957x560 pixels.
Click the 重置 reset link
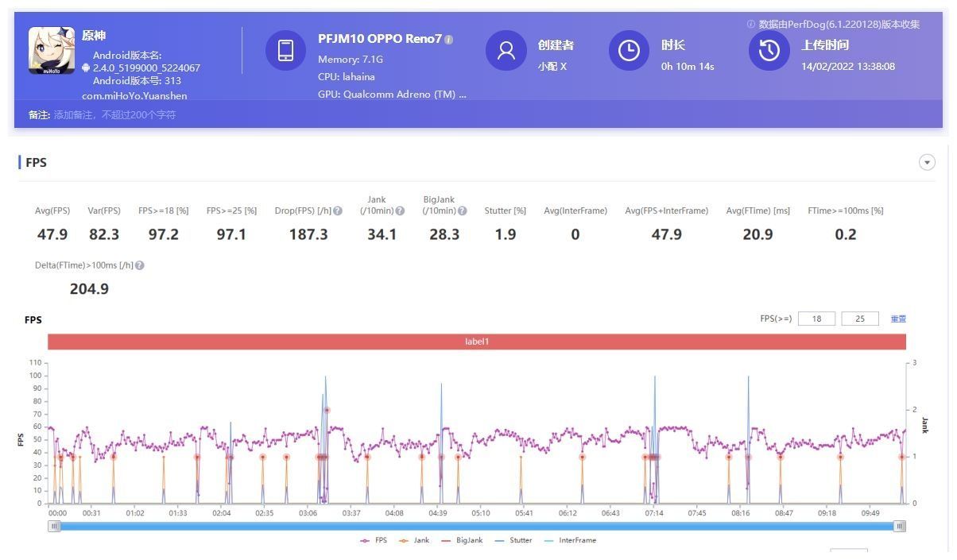[x=898, y=319]
